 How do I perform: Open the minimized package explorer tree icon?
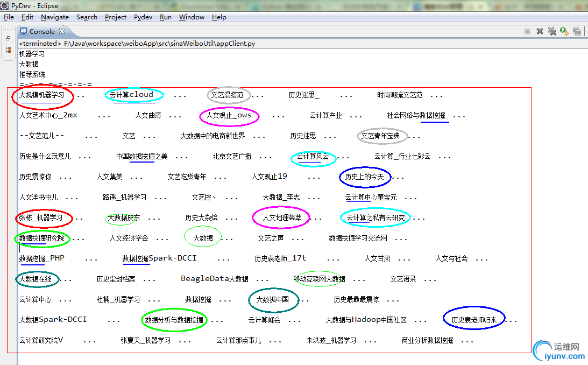(x=8, y=50)
